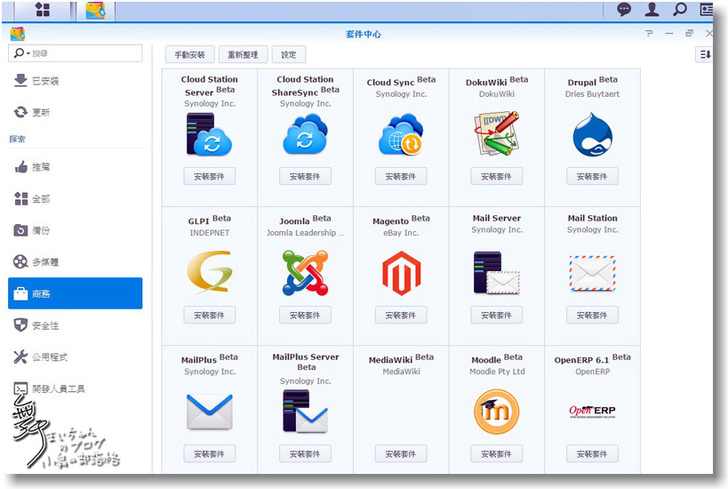Click the Drupal package icon
The height and width of the screenshot is (489, 728).
[x=592, y=135]
